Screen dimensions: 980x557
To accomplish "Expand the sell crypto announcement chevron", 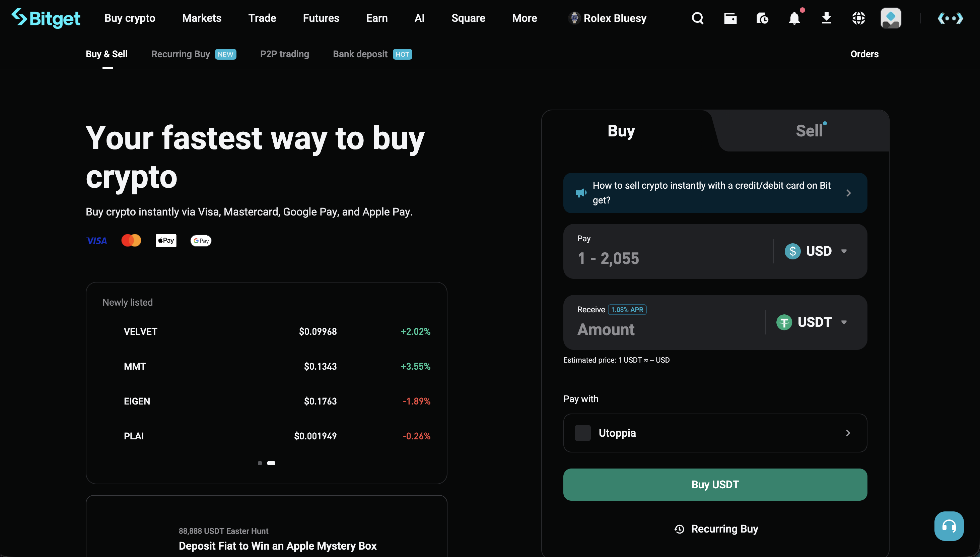I will click(848, 193).
